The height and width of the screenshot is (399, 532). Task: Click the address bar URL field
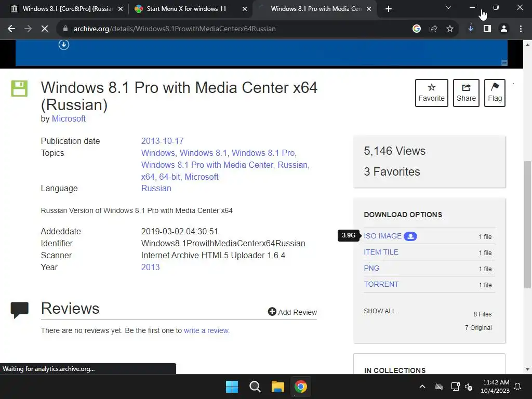click(234, 29)
